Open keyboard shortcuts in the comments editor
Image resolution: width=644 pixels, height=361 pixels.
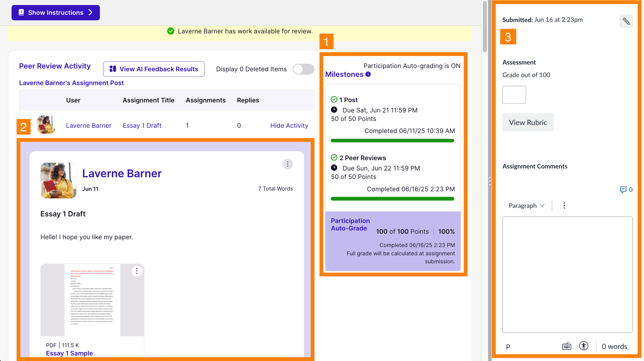pyautogui.click(x=567, y=346)
